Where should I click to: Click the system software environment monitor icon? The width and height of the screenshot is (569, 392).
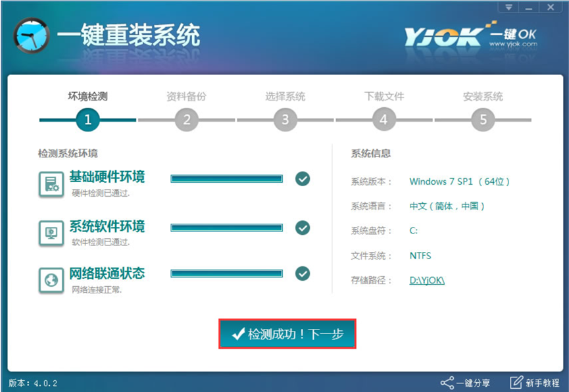click(51, 233)
